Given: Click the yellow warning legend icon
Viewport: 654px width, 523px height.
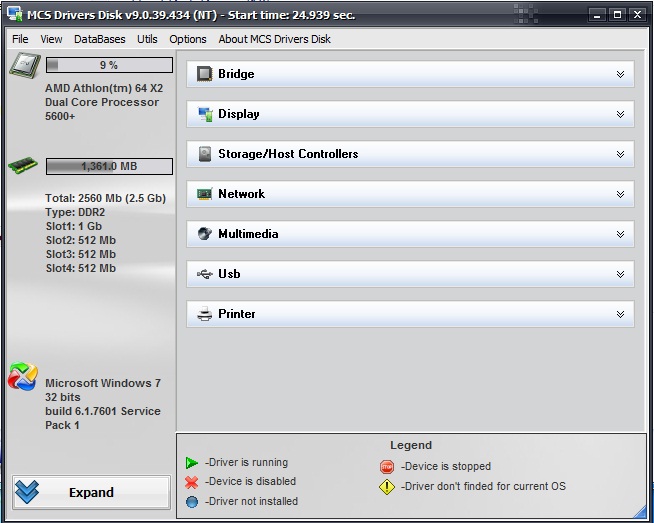Looking at the screenshot, I should tap(387, 487).
